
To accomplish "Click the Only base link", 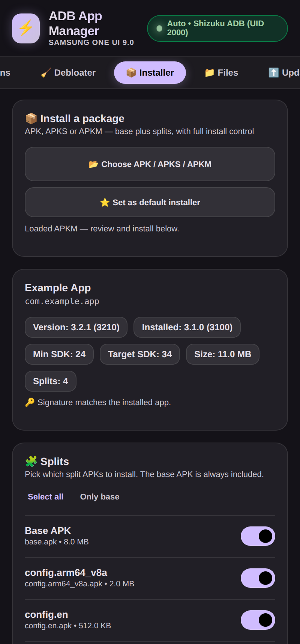I will coord(100,497).
